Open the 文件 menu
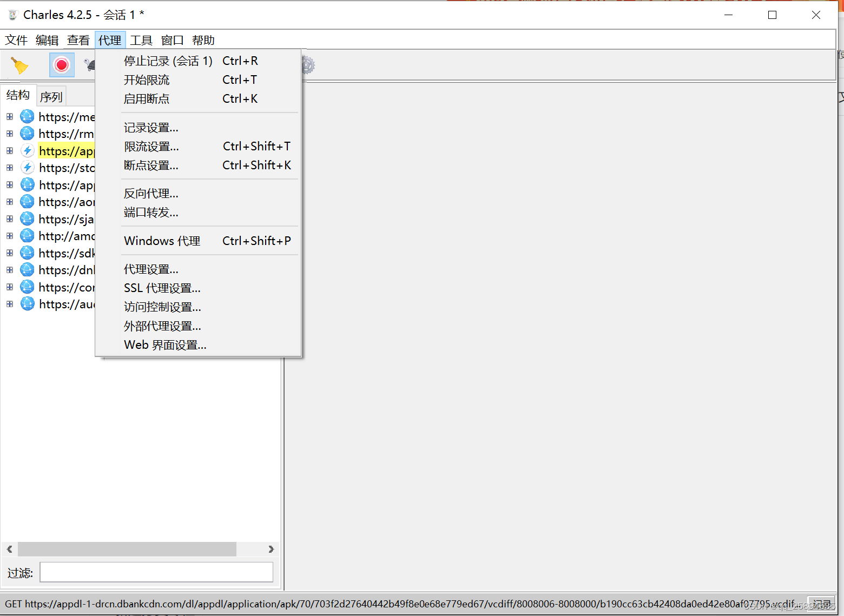 tap(16, 40)
